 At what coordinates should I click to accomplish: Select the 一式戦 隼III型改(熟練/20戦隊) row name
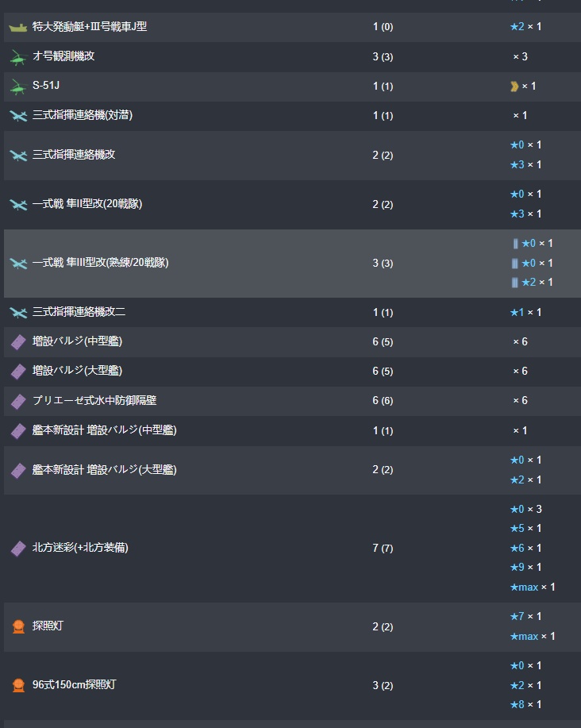(100, 263)
